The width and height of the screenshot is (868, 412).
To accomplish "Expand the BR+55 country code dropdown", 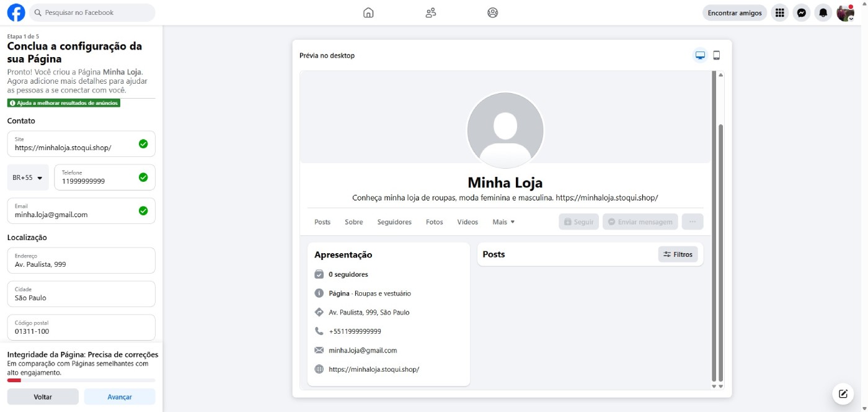I will 28,177.
